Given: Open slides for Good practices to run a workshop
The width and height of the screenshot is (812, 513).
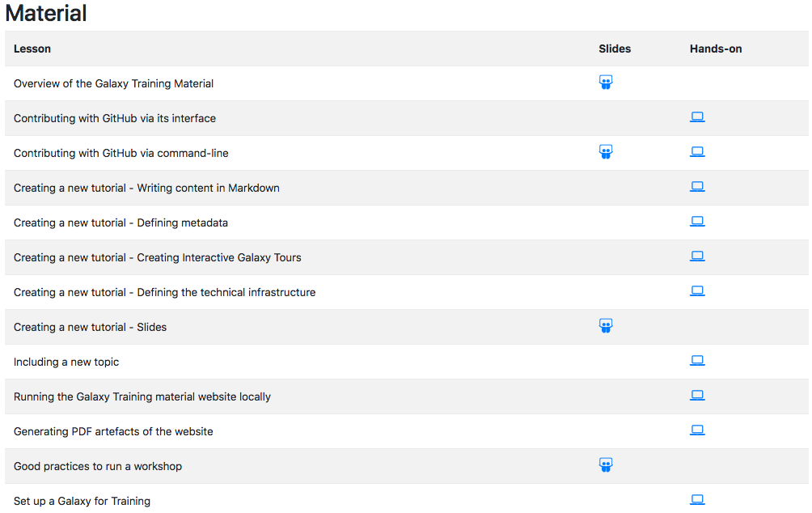Looking at the screenshot, I should click(x=606, y=464).
